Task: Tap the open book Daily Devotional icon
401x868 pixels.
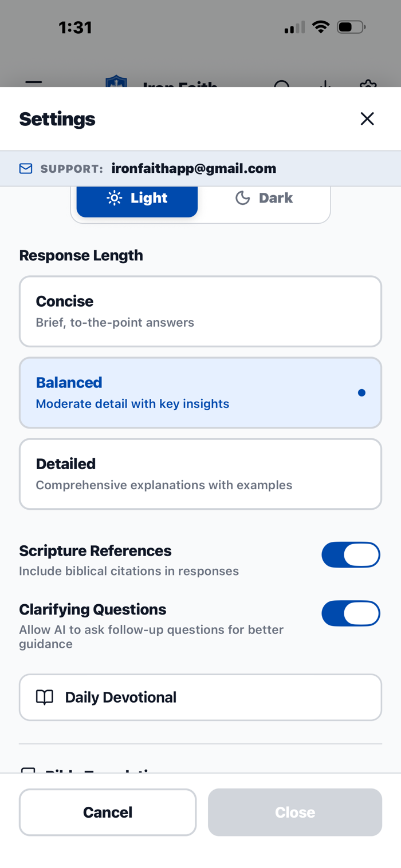Action: [x=45, y=697]
